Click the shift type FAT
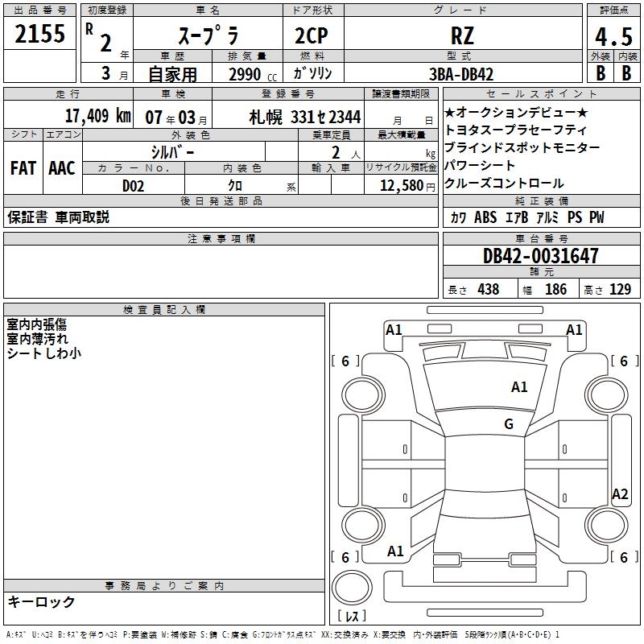The width and height of the screenshot is (644, 644). click(23, 168)
